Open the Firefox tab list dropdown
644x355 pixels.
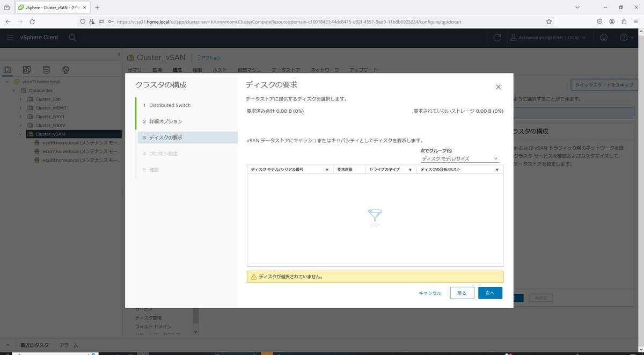(x=577, y=8)
